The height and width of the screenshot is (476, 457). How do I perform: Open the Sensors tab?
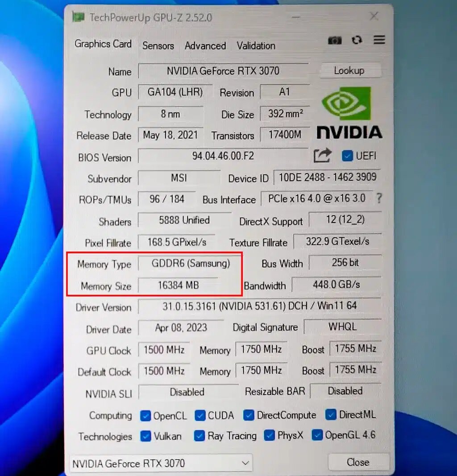click(x=158, y=46)
